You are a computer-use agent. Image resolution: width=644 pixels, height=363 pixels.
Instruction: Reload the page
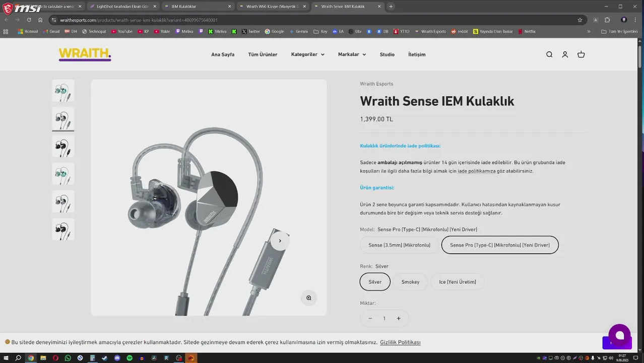click(29, 20)
